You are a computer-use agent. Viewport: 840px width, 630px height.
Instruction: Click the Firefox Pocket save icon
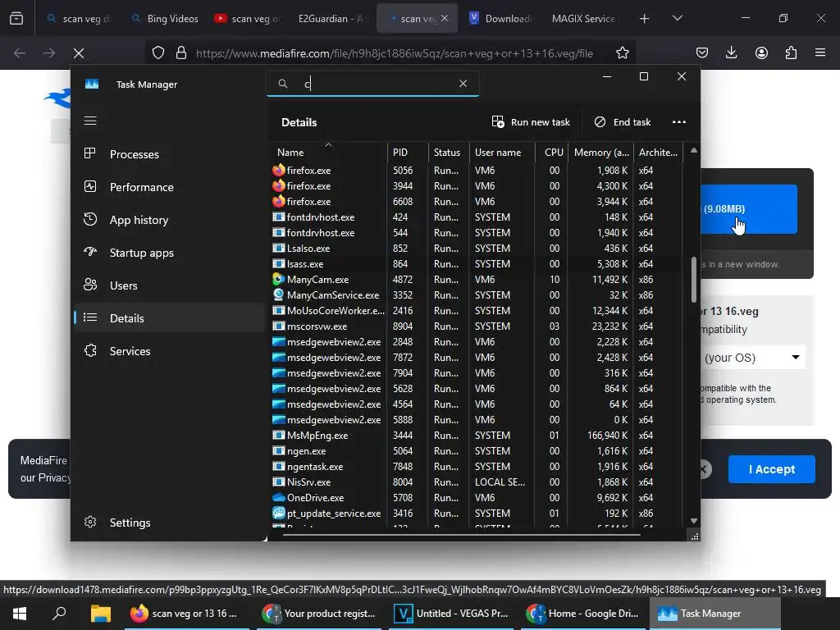[x=702, y=53]
